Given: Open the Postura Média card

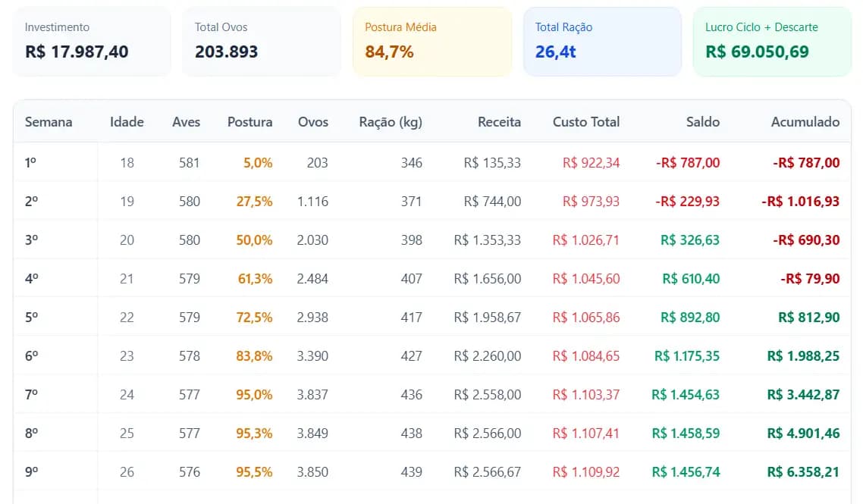Looking at the screenshot, I should pos(432,42).
